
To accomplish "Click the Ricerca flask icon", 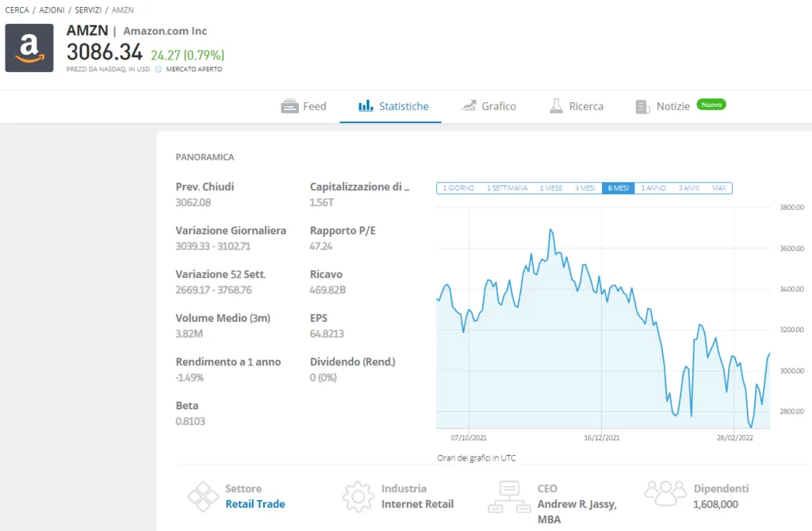I will (x=556, y=106).
